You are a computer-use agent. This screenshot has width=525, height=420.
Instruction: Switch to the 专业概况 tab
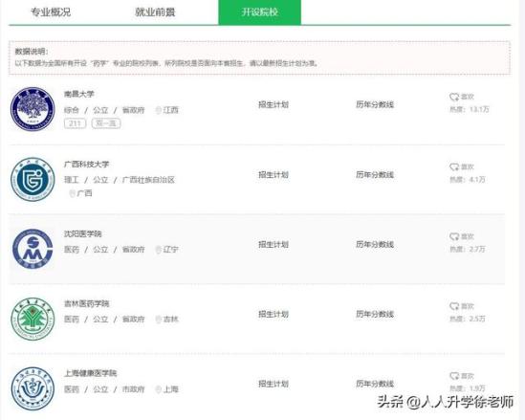51,12
